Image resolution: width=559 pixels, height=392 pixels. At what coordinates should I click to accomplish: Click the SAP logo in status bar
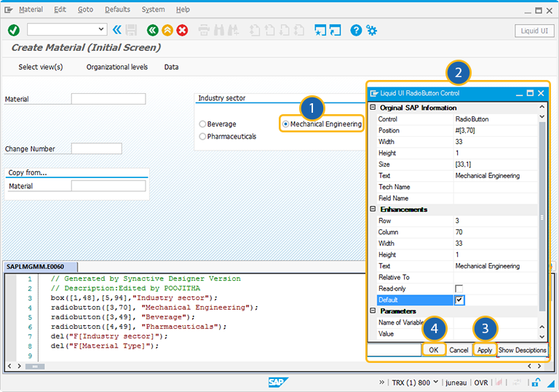tap(278, 383)
